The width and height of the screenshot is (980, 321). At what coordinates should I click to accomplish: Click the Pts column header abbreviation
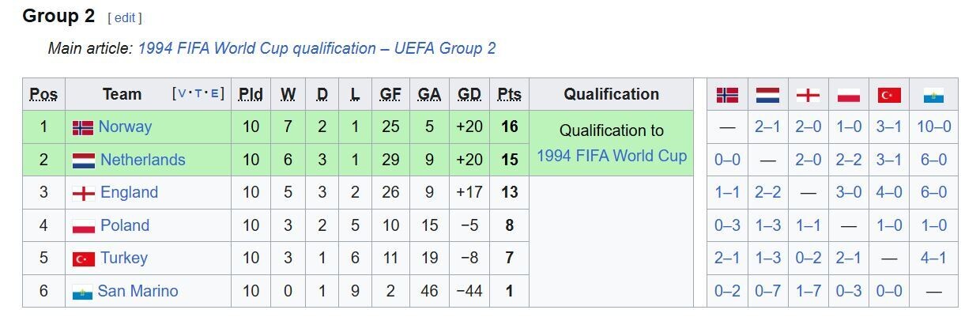point(509,95)
